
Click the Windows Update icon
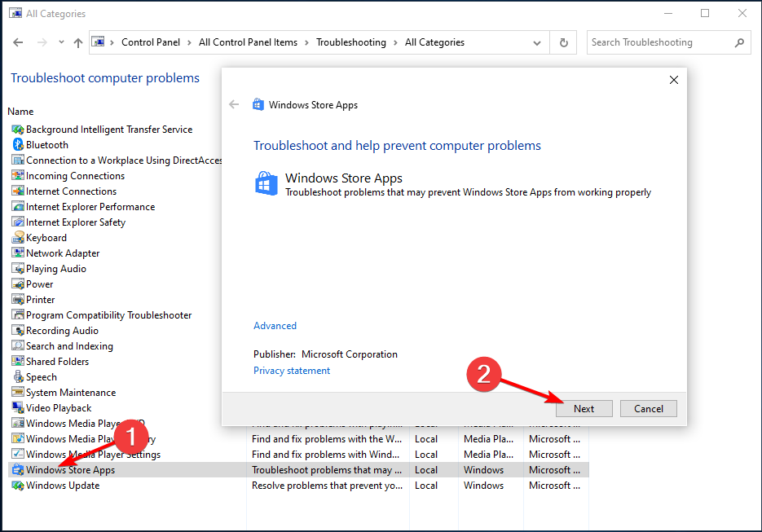(18, 486)
